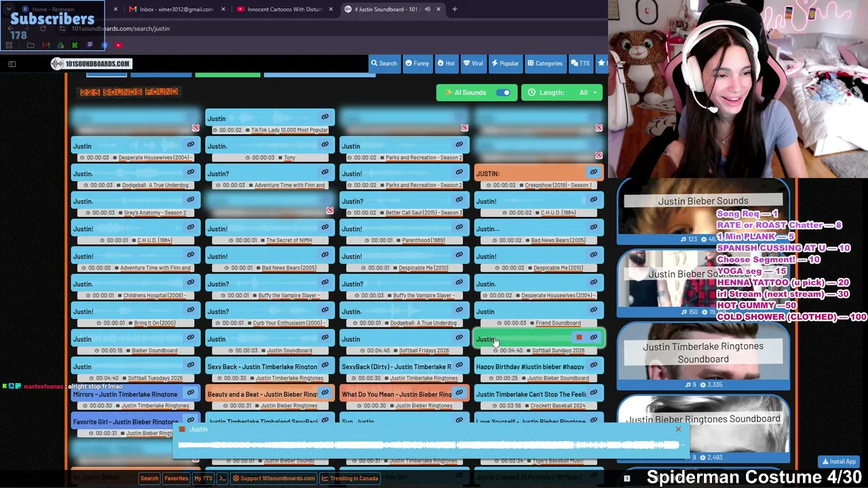Toggle the sidebar panel icon beside the logo
Image resolution: width=868 pixels, height=488 pixels.
(12, 64)
